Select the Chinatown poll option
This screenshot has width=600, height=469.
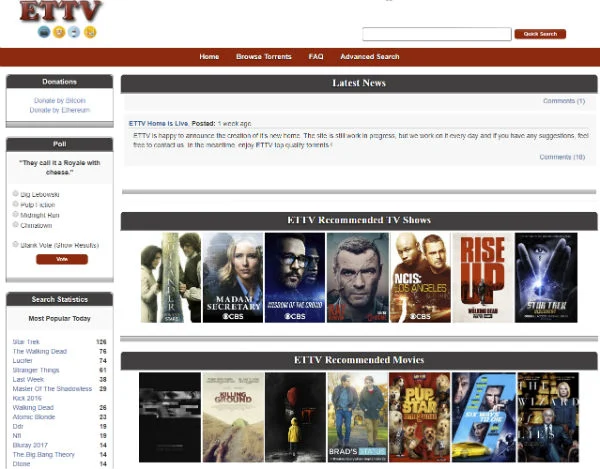tap(16, 225)
